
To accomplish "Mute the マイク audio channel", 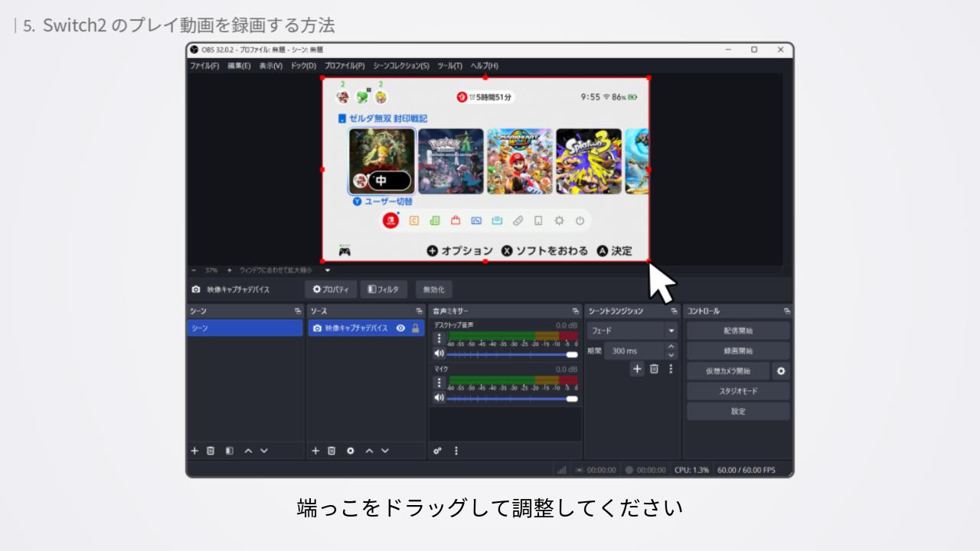I will [x=439, y=398].
